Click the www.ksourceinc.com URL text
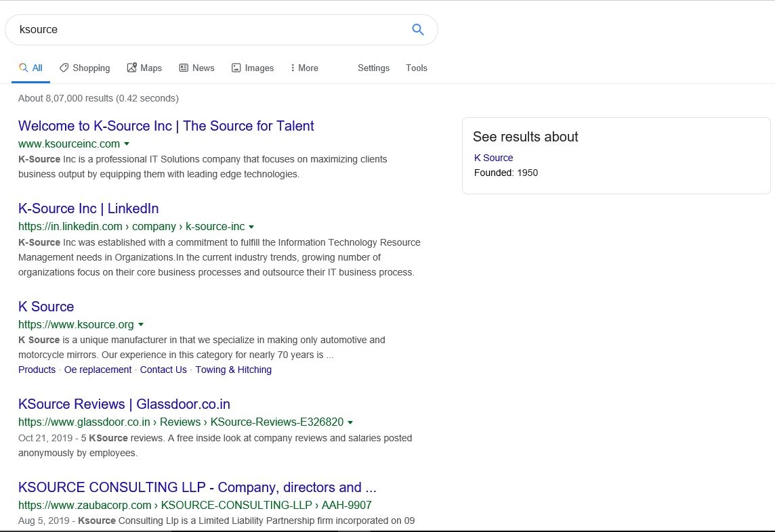The height and width of the screenshot is (532, 775). click(x=69, y=143)
